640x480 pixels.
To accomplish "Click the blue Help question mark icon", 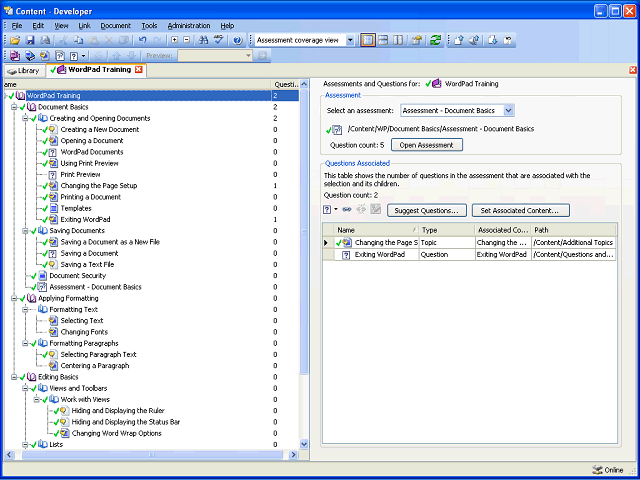I will pyautogui.click(x=238, y=40).
